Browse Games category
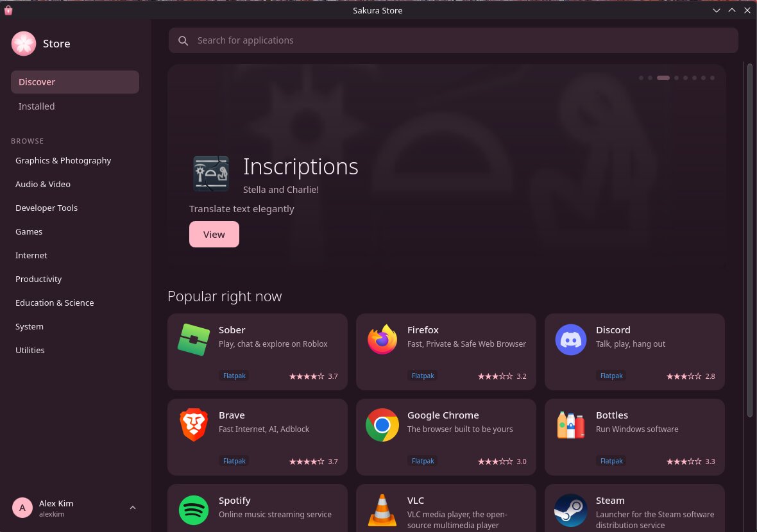757x532 pixels. tap(75, 231)
